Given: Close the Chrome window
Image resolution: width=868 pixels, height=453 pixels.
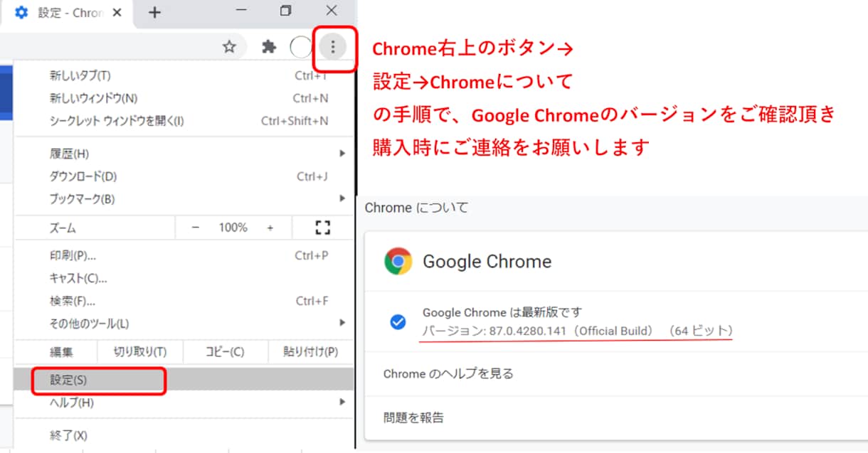Looking at the screenshot, I should 332,11.
